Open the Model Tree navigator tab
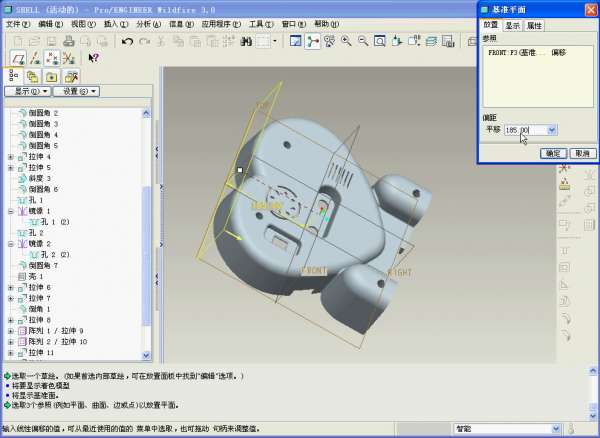 click(x=14, y=76)
